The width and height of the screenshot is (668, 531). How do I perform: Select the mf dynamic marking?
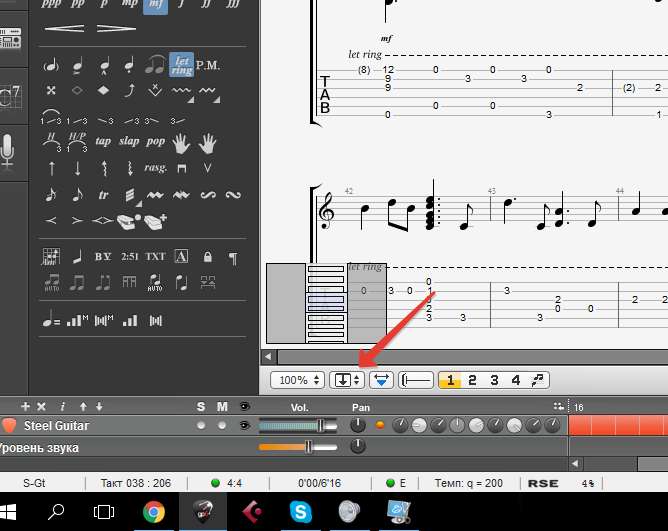click(x=155, y=5)
